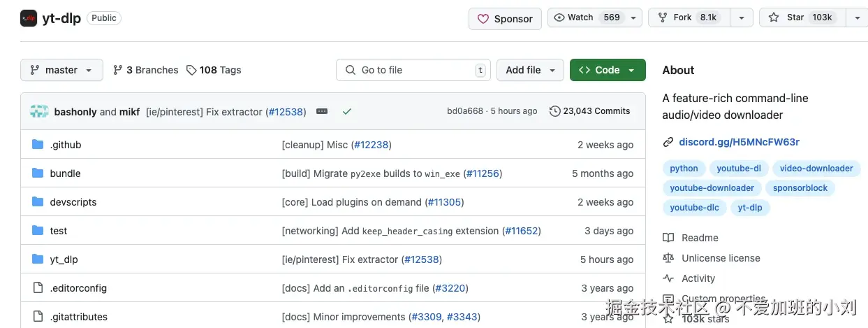Open the green Code button
This screenshot has width=868, height=328.
[x=608, y=70]
